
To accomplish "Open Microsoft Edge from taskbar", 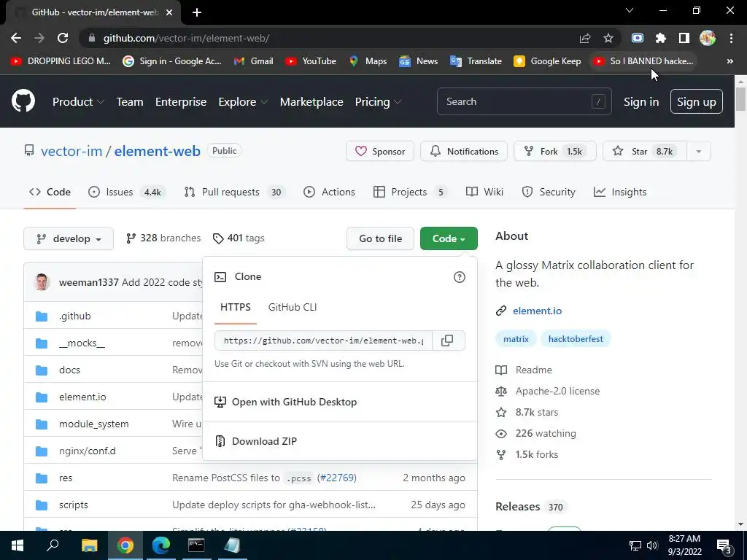I will tap(161, 545).
